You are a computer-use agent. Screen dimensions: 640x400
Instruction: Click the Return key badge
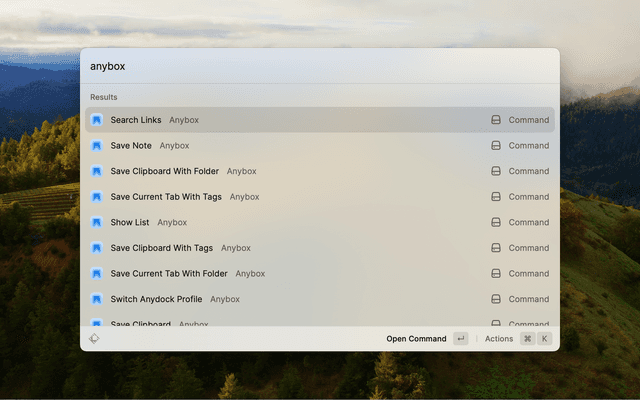pyautogui.click(x=460, y=339)
